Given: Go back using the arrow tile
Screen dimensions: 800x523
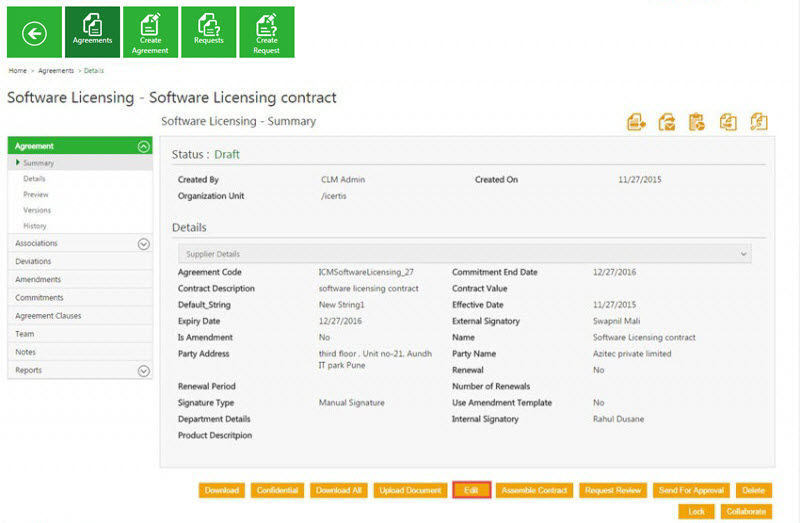Looking at the screenshot, I should click(x=34, y=32).
